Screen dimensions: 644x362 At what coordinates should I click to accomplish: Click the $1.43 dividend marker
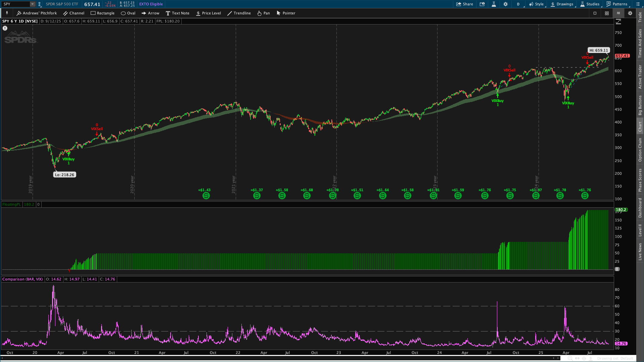(206, 196)
